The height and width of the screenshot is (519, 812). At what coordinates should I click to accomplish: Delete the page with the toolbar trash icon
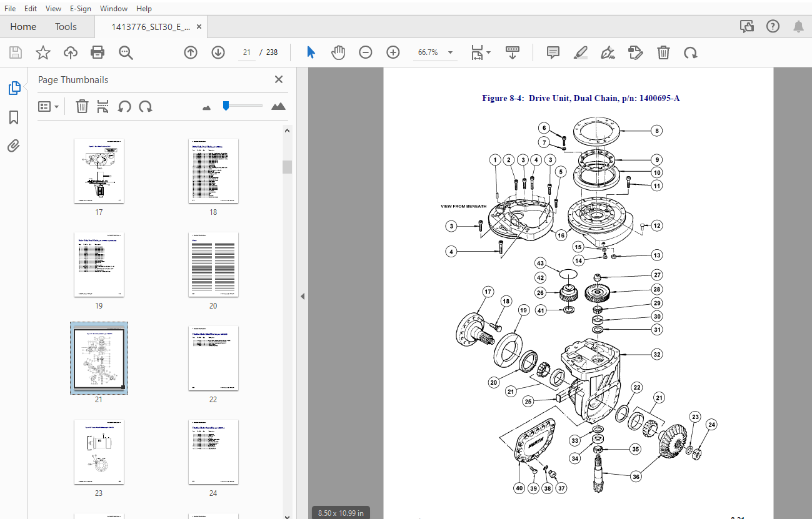tap(663, 52)
